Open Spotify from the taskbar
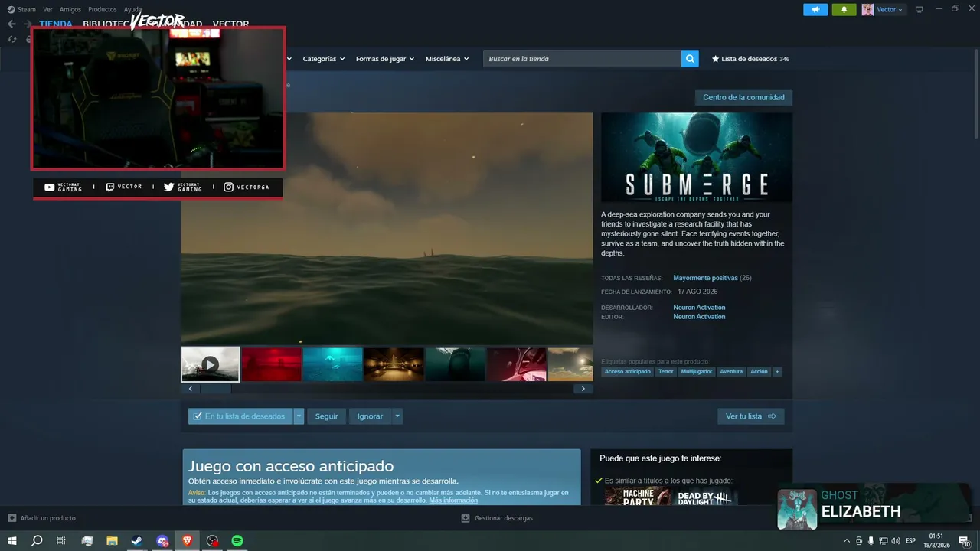The height and width of the screenshot is (551, 980). (237, 540)
